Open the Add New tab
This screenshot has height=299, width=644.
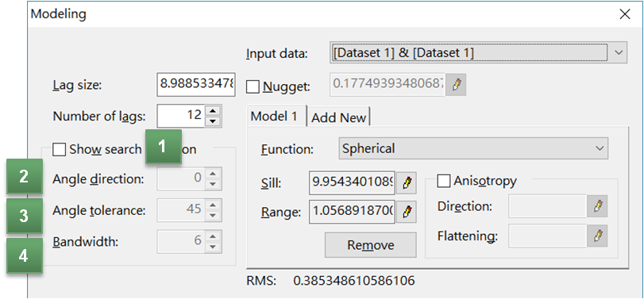point(339,117)
